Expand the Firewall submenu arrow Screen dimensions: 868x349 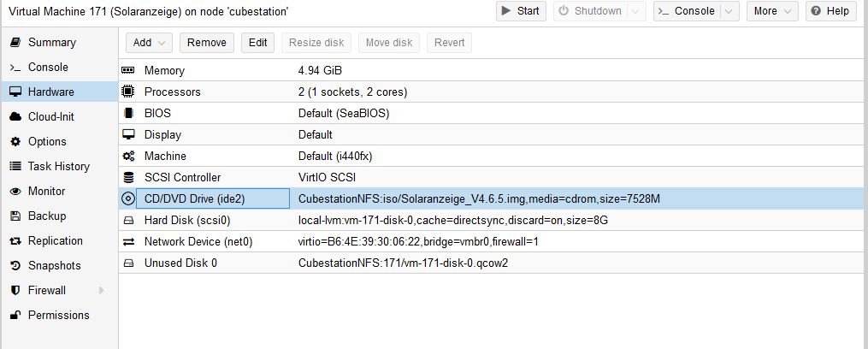coord(102,290)
